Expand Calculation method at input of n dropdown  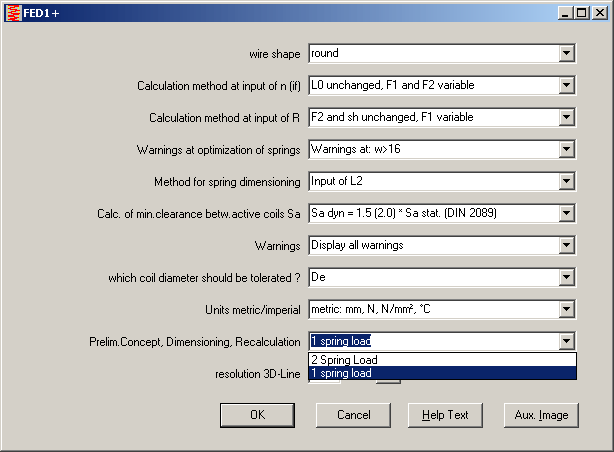point(566,86)
